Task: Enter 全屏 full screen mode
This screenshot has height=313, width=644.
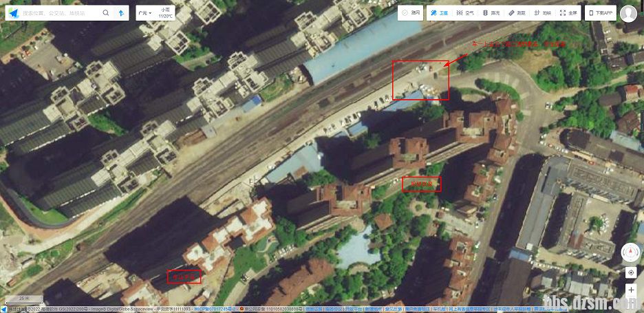Action: point(568,13)
